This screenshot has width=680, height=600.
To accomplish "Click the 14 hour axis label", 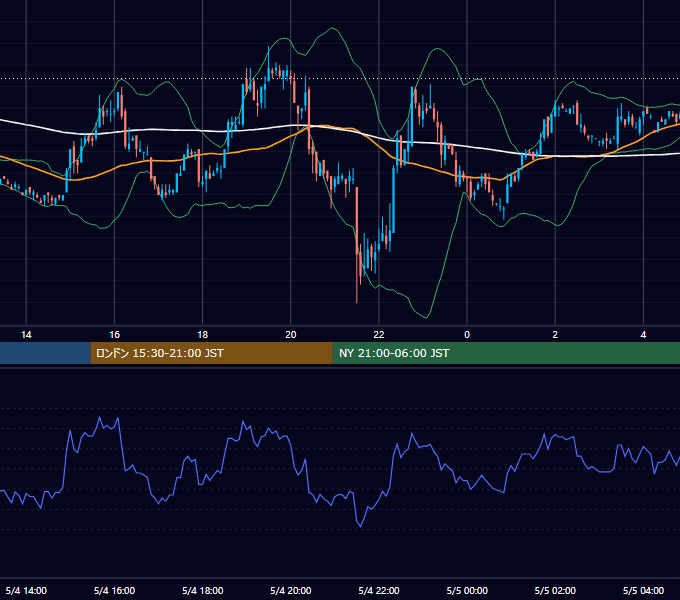I will (26, 335).
